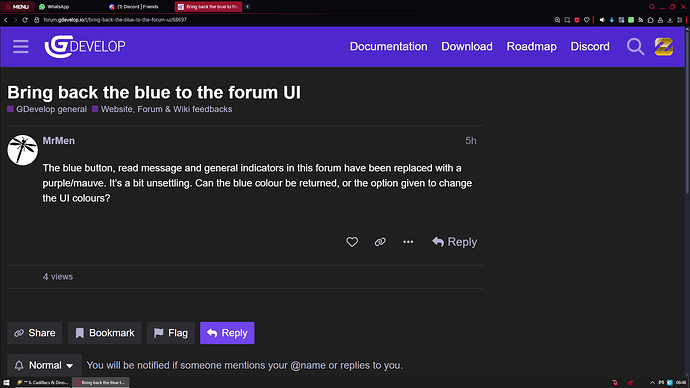Click the blue grid extension icon

coord(621,20)
